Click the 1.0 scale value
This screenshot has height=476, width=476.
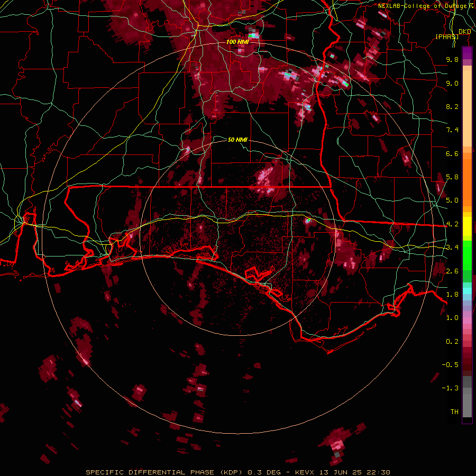coord(452,318)
